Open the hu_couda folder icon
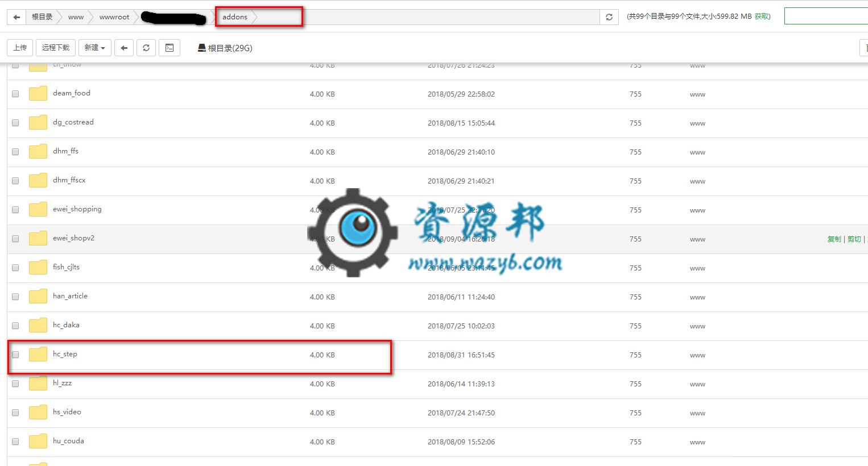 click(38, 441)
